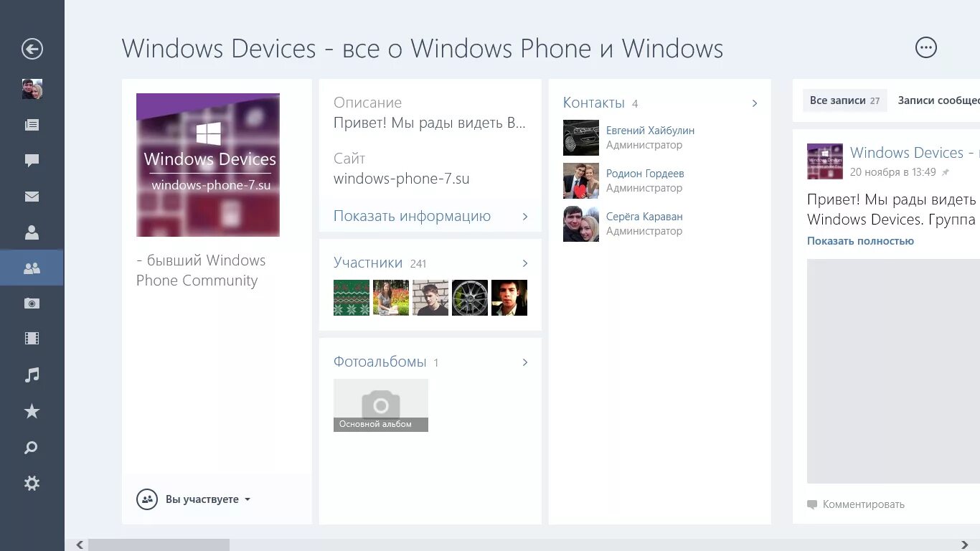Open the Вы участвуете dropdown
Image resolution: width=980 pixels, height=551 pixels.
click(x=208, y=499)
